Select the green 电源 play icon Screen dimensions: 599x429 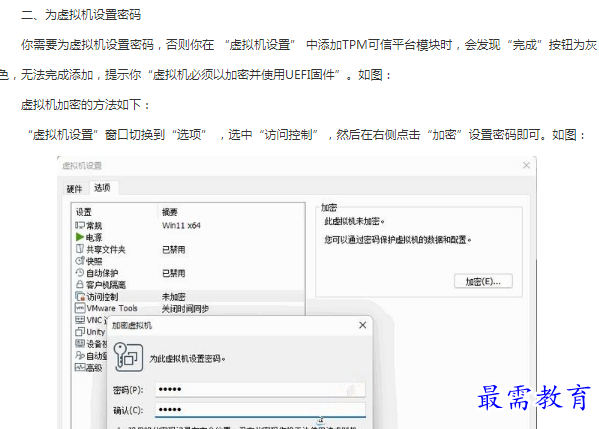tap(79, 237)
